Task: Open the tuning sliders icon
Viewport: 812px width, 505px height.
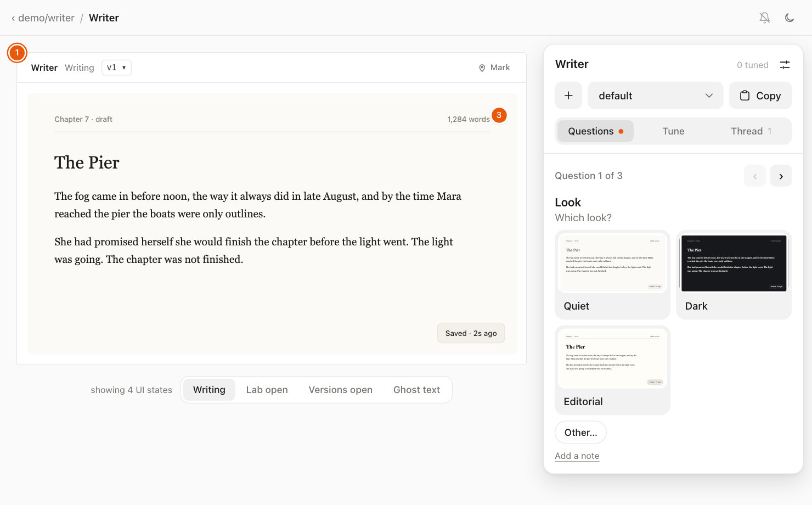Action: [x=785, y=65]
